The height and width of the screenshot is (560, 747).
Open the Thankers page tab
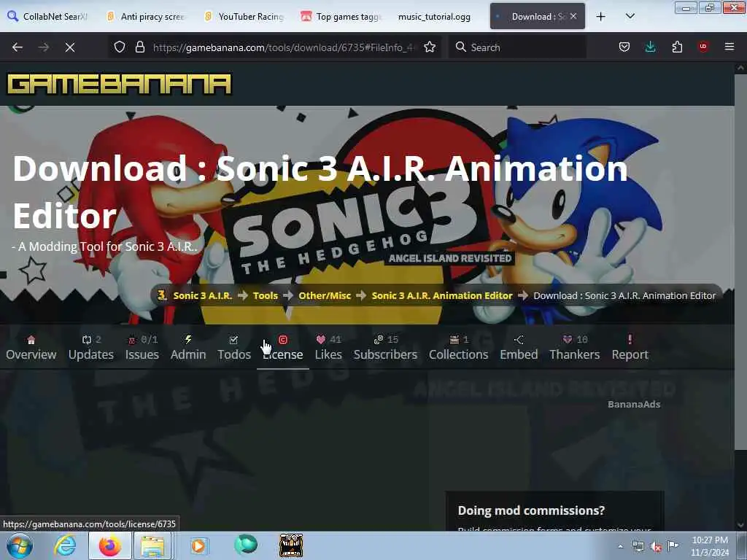click(x=575, y=348)
